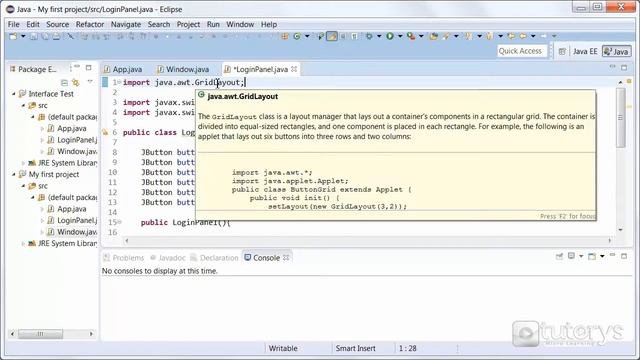Maximize the editor area
Image resolution: width=640 pixels, height=360 pixels.
tap(624, 67)
